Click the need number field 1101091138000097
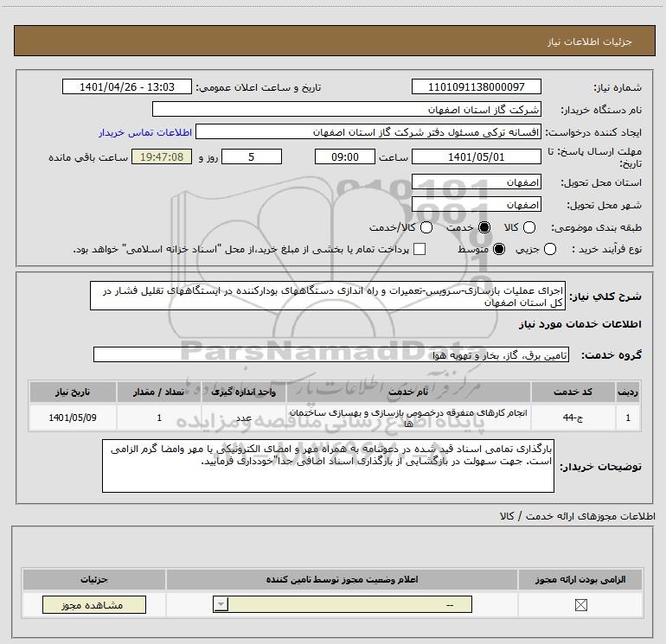This screenshot has height=644, width=666. coord(476,87)
